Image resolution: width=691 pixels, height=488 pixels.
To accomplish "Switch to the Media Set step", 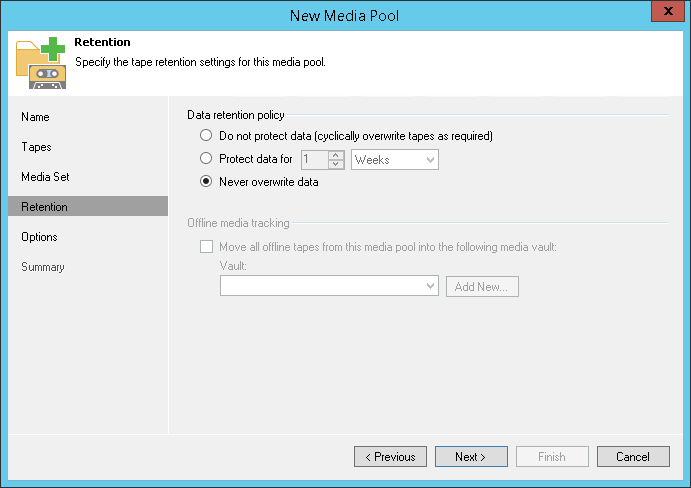I will 45,177.
